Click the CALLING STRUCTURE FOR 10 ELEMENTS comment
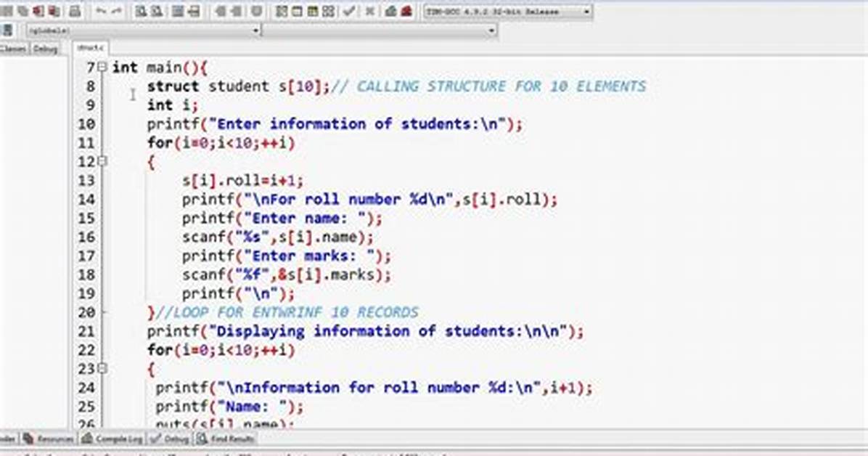Image resolution: width=868 pixels, height=456 pixels. pos(488,86)
